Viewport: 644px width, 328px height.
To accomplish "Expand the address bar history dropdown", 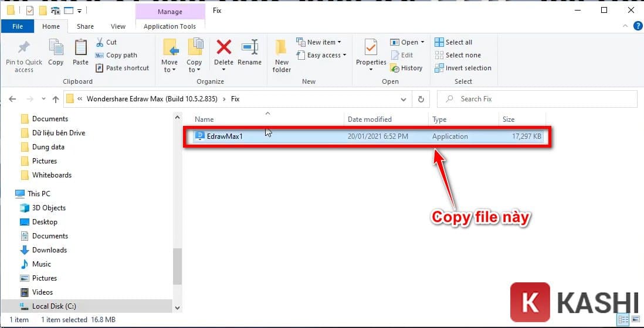I will (404, 99).
